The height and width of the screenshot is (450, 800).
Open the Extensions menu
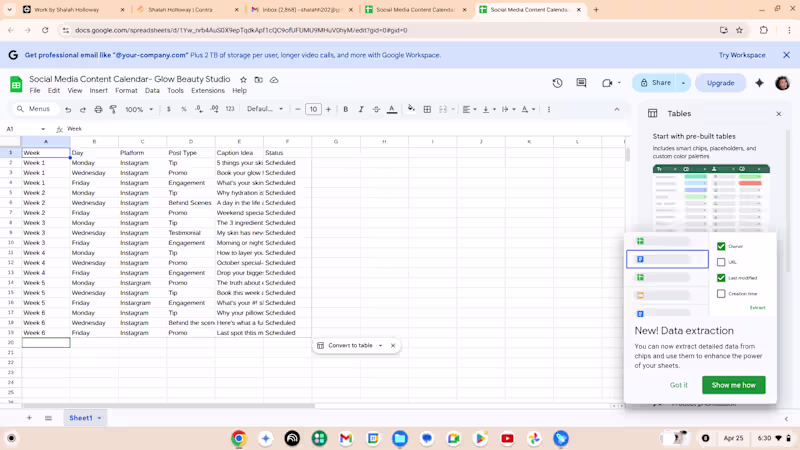[208, 90]
